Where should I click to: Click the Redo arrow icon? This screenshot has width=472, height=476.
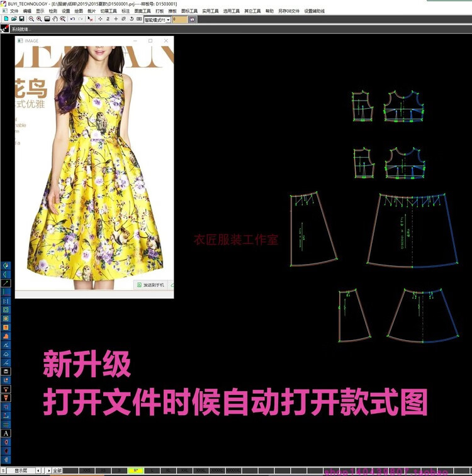(x=80, y=19)
